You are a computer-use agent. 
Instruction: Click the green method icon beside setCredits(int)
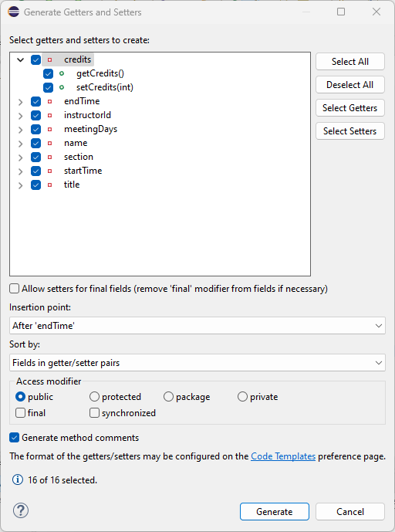pyautogui.click(x=62, y=87)
